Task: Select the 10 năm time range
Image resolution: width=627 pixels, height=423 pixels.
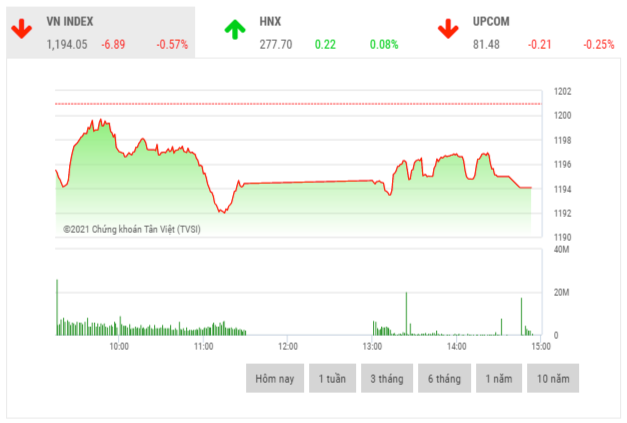Action: (553, 378)
